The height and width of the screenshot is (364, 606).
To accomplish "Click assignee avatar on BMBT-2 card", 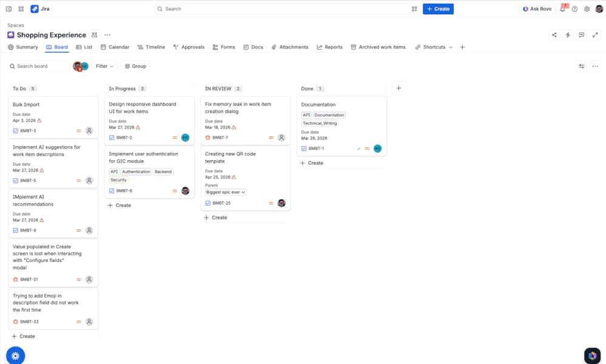I will click(x=185, y=138).
